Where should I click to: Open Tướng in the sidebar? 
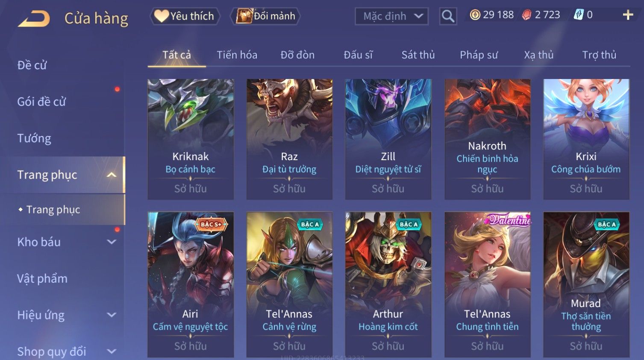[x=34, y=138]
